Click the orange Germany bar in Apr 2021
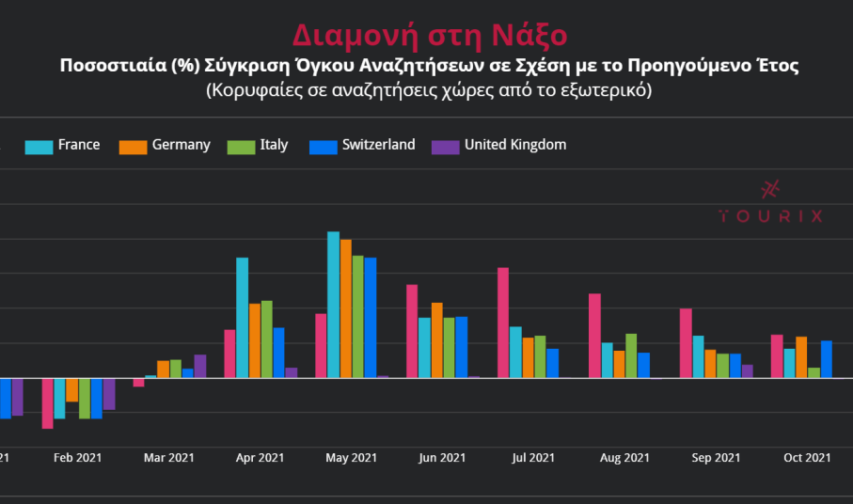The image size is (853, 504). (255, 340)
